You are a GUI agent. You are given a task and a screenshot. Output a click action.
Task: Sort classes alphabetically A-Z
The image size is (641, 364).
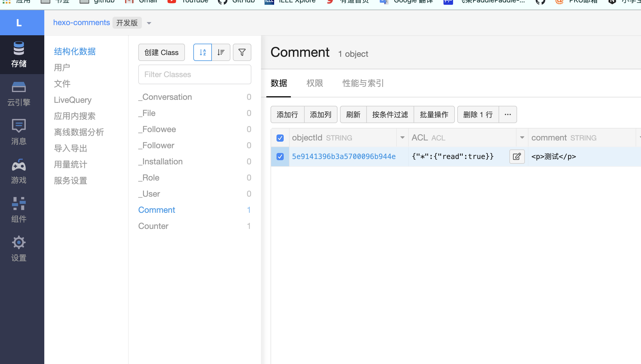coord(203,52)
